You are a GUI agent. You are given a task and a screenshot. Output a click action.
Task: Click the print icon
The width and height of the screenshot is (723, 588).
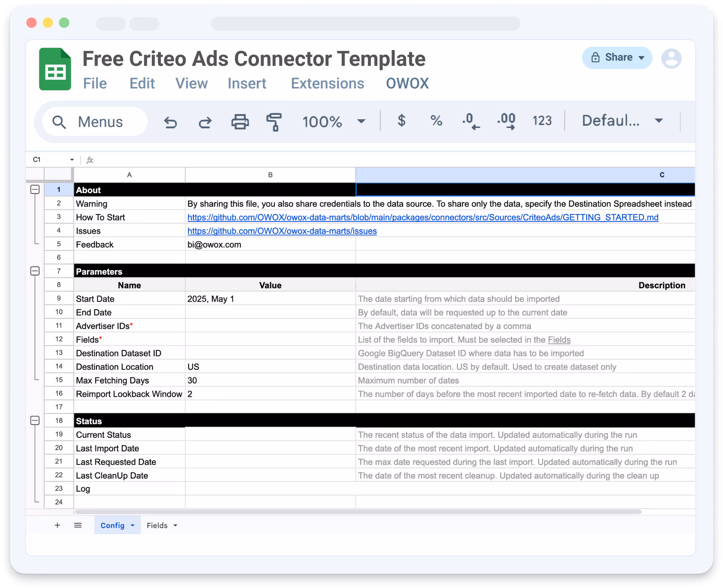coord(240,122)
